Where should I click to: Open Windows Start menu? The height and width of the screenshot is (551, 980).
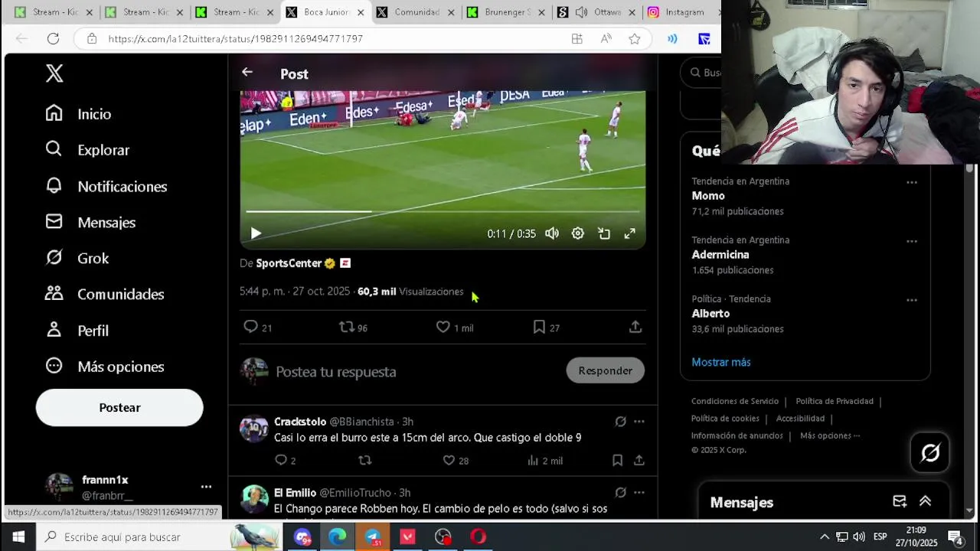tap(18, 536)
